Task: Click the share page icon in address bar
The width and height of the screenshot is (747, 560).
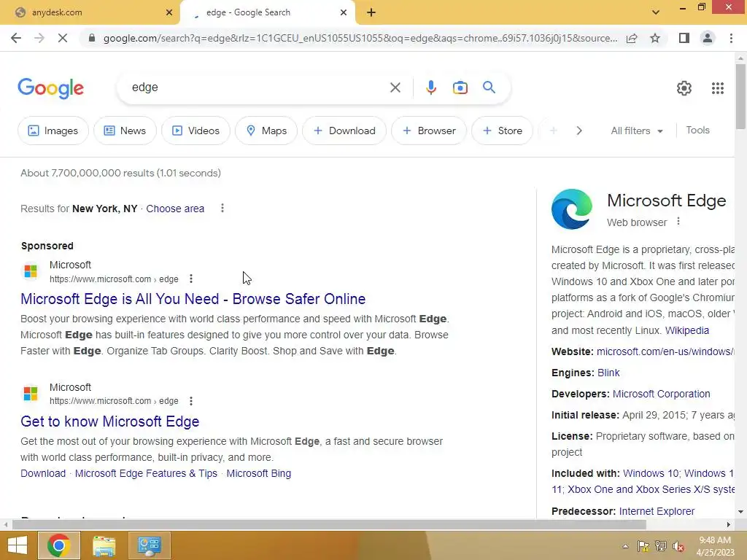Action: tap(632, 38)
